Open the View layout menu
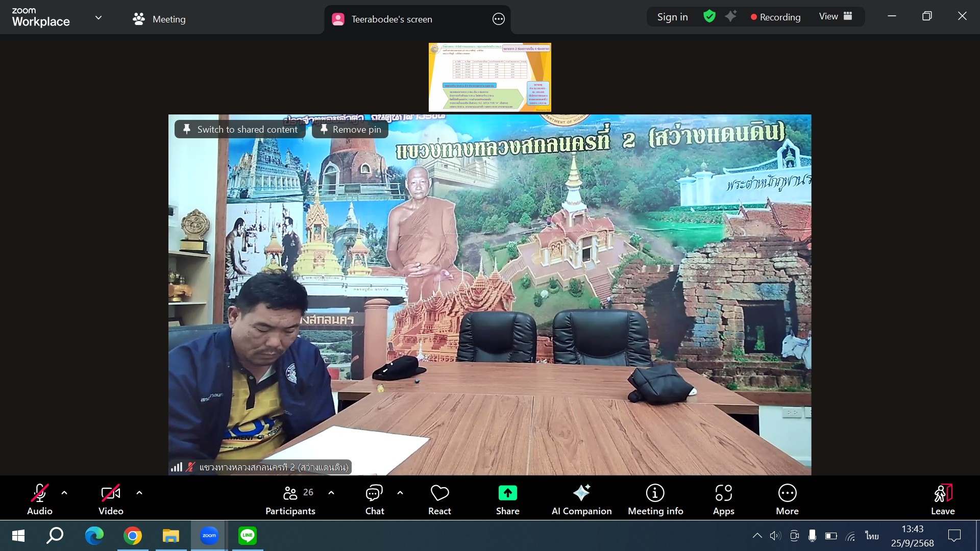The width and height of the screenshot is (980, 551). pos(836,17)
